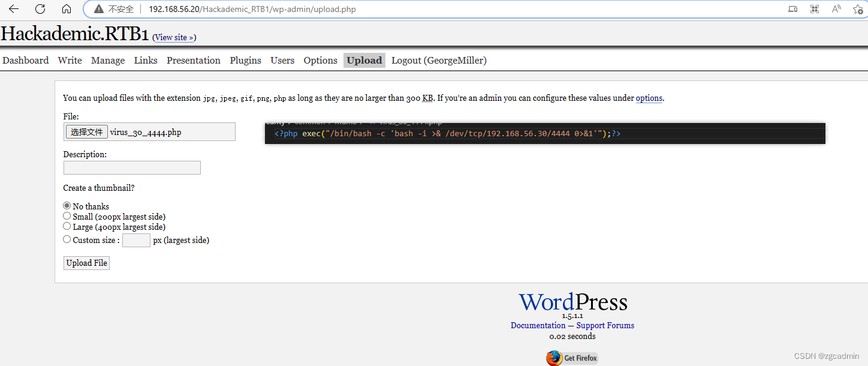Add page to favorites star icon

click(x=858, y=9)
